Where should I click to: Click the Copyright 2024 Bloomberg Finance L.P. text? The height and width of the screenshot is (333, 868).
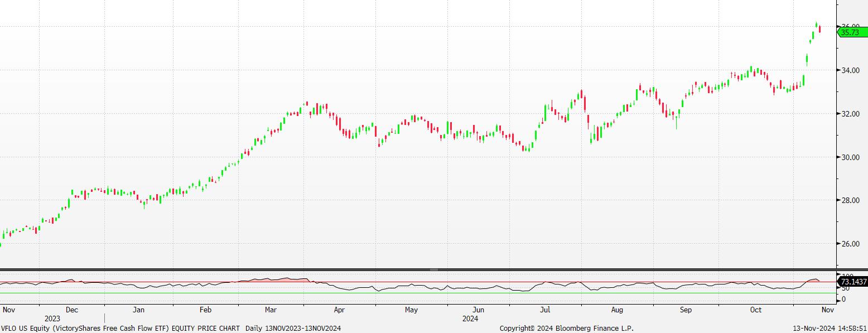pyautogui.click(x=567, y=329)
